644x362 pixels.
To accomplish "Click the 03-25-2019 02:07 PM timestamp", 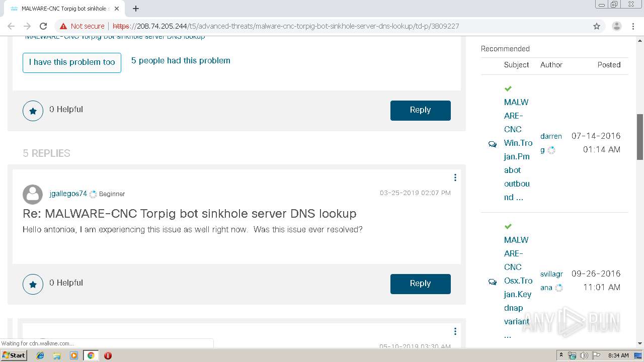I will (415, 193).
